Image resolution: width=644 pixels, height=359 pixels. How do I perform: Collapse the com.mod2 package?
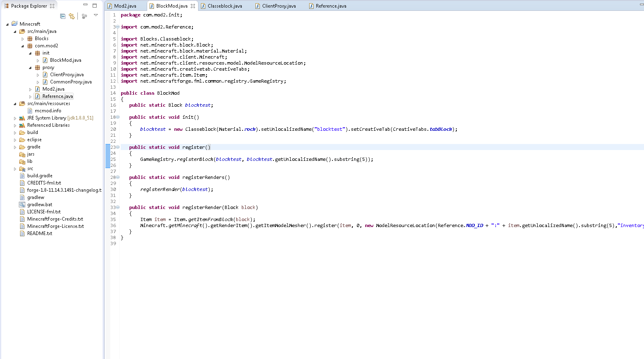coord(23,46)
